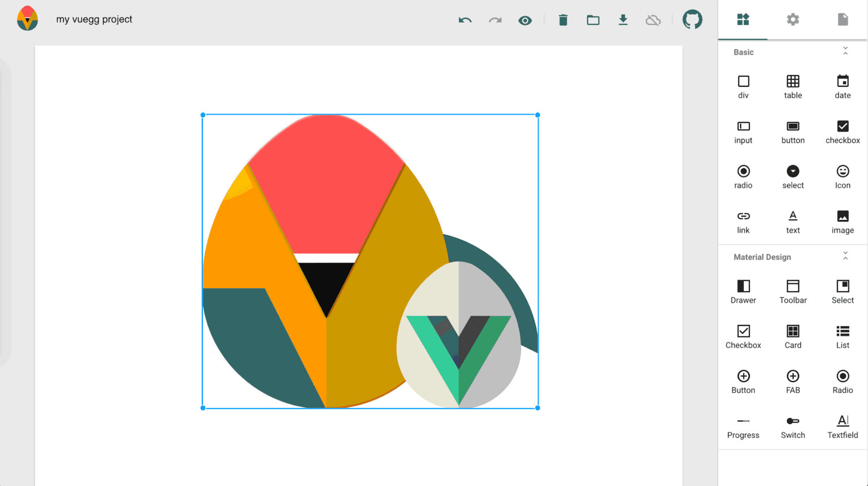
Task: Undo the last action
Action: (x=465, y=20)
